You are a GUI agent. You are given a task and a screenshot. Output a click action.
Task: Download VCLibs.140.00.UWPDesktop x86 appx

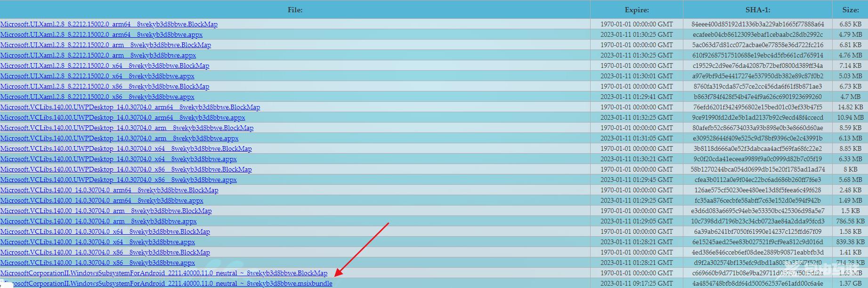(x=118, y=180)
